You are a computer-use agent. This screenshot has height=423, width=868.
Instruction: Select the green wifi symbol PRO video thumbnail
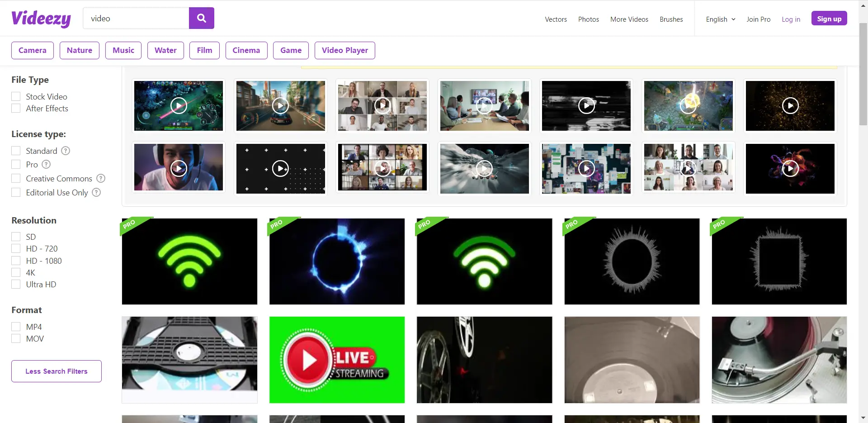[x=189, y=261]
